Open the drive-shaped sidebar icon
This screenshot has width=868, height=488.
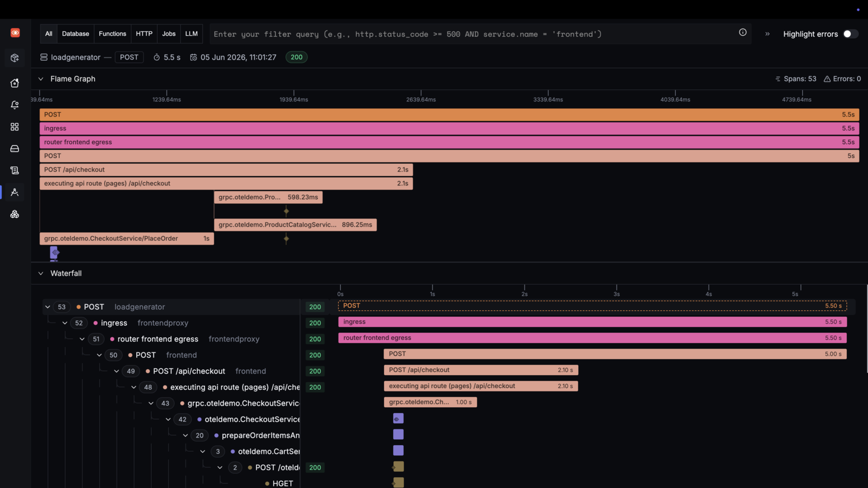[15, 149]
